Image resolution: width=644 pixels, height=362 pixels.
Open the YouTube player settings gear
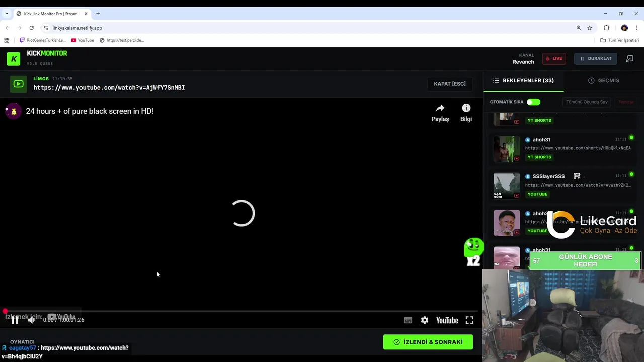pyautogui.click(x=425, y=320)
